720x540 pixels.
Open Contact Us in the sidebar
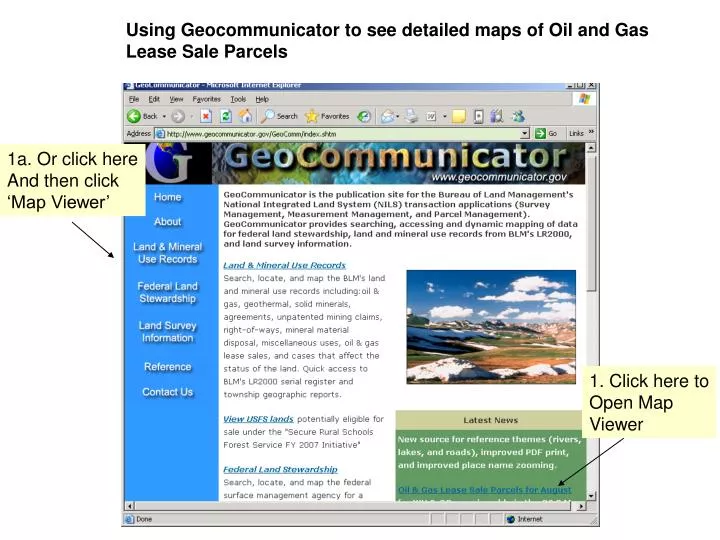168,392
